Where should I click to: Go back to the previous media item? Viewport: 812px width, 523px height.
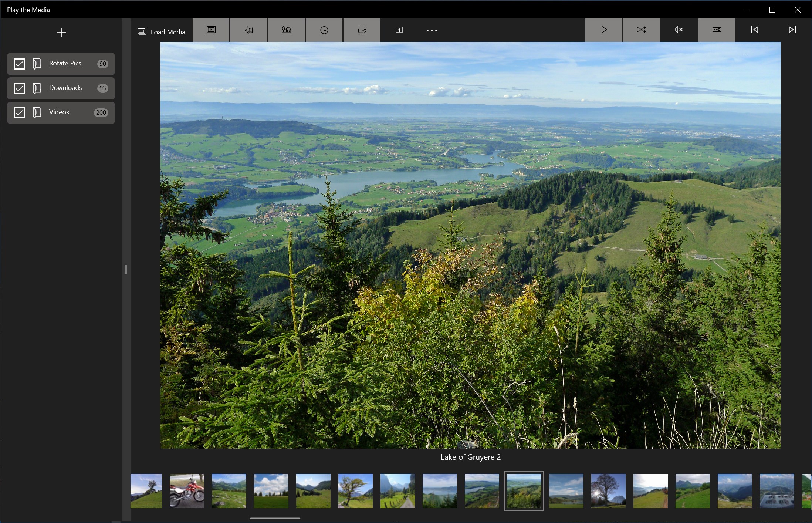[x=754, y=30]
